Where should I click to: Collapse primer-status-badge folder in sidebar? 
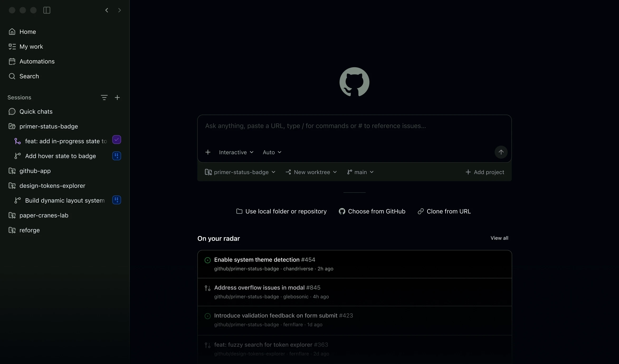12,126
